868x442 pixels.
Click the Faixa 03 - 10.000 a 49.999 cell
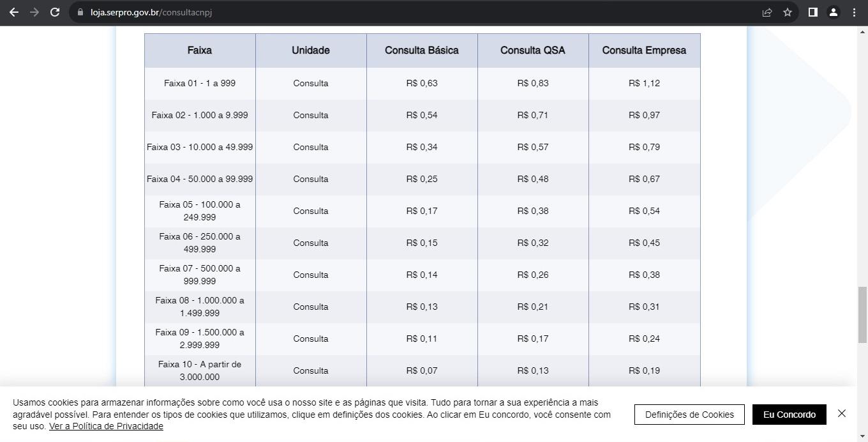(200, 147)
